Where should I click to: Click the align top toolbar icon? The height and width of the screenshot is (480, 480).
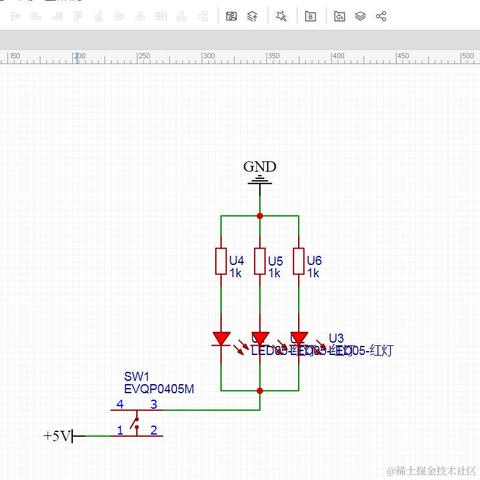[78, 16]
